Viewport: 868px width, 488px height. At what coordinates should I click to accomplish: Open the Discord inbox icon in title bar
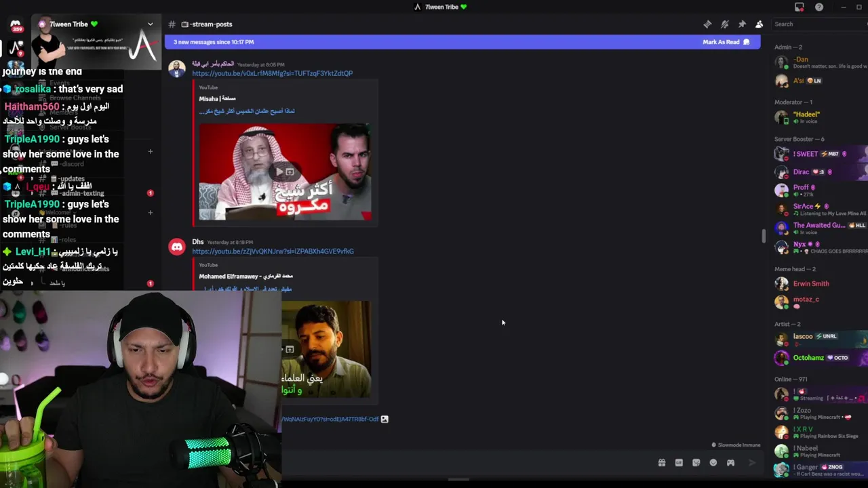pyautogui.click(x=800, y=7)
